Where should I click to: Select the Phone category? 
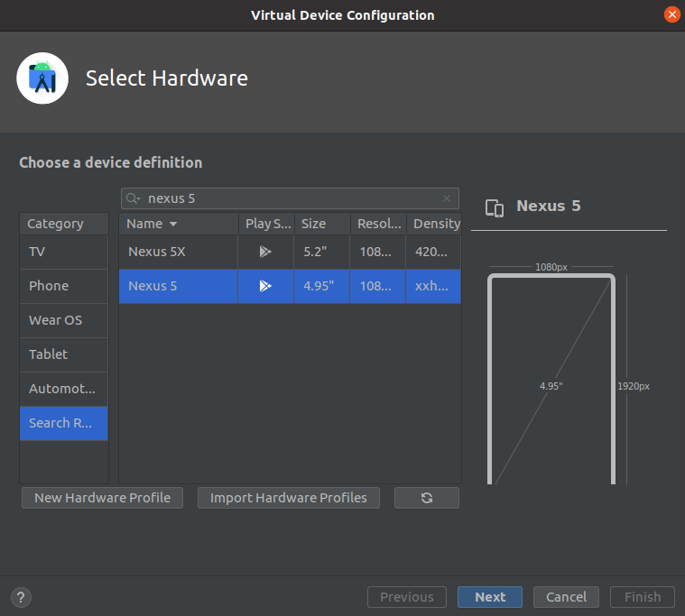[64, 286]
